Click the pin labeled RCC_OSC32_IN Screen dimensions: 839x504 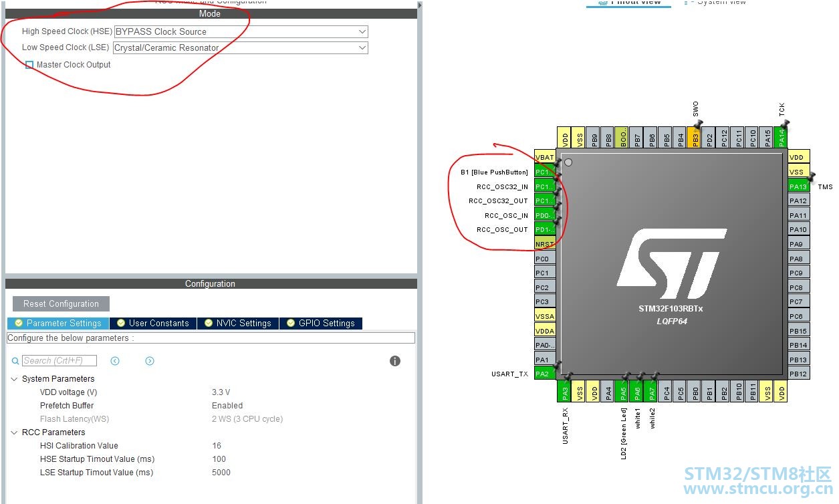545,186
